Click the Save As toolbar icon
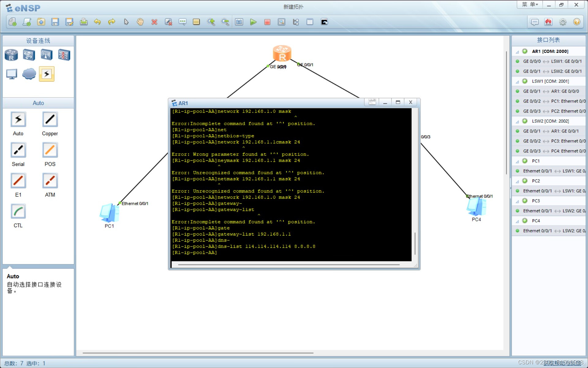The width and height of the screenshot is (588, 368). 69,22
